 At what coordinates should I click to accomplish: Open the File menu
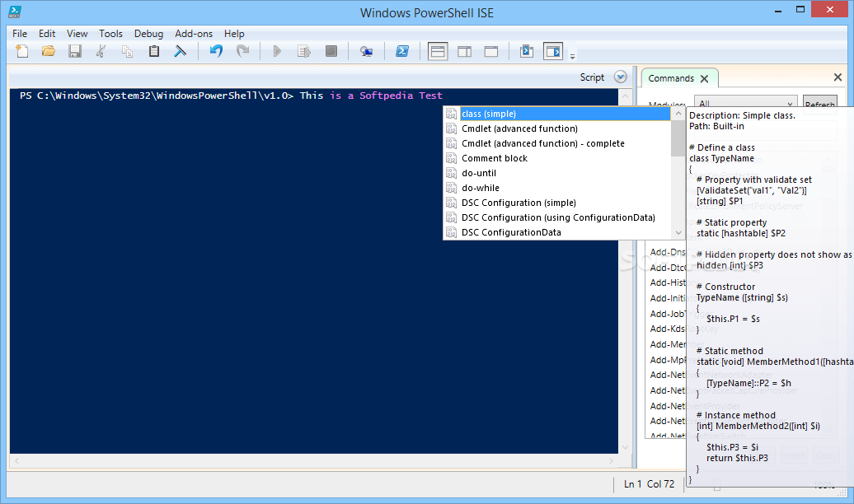click(20, 33)
